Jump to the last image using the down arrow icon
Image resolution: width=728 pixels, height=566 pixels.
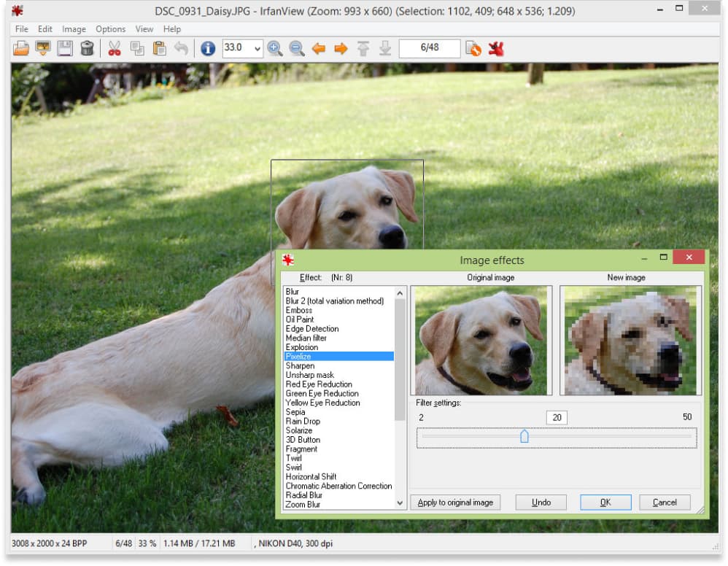point(384,49)
